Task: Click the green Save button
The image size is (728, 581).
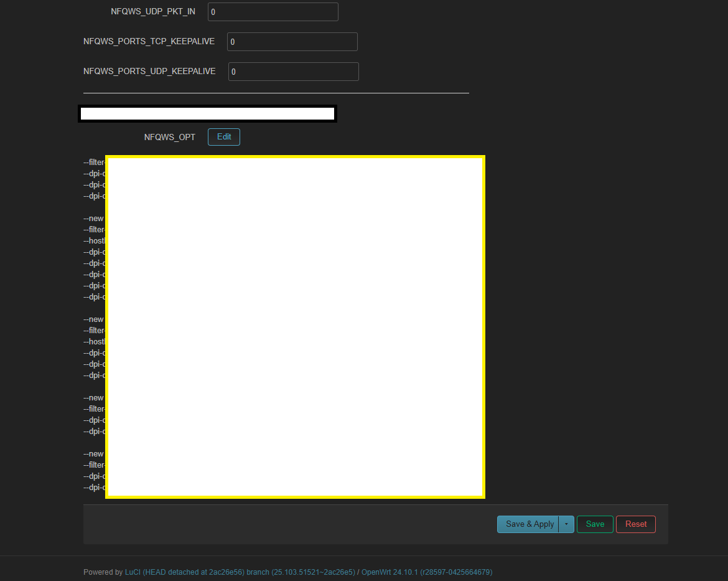Action: click(x=595, y=524)
